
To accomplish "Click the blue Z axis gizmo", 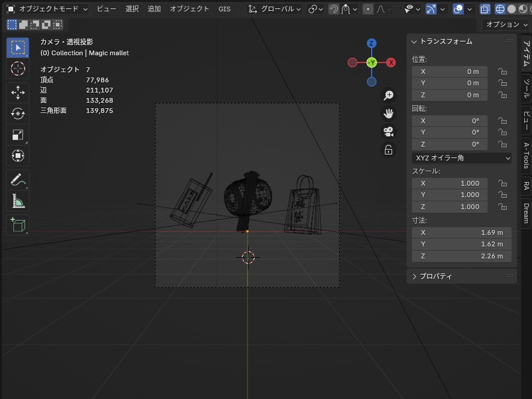I will pos(372,43).
